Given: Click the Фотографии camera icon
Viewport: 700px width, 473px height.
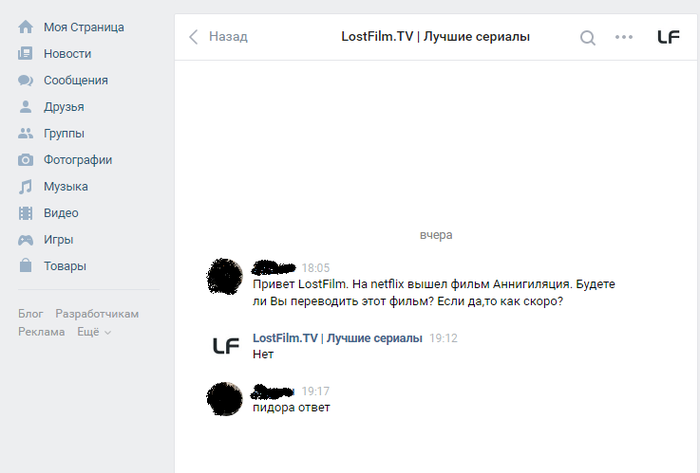Looking at the screenshot, I should (25, 160).
